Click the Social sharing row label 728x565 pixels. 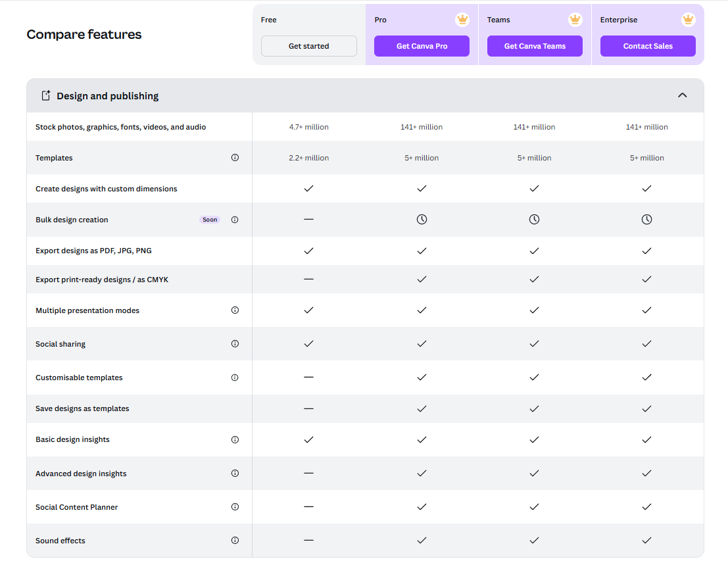[x=61, y=344]
